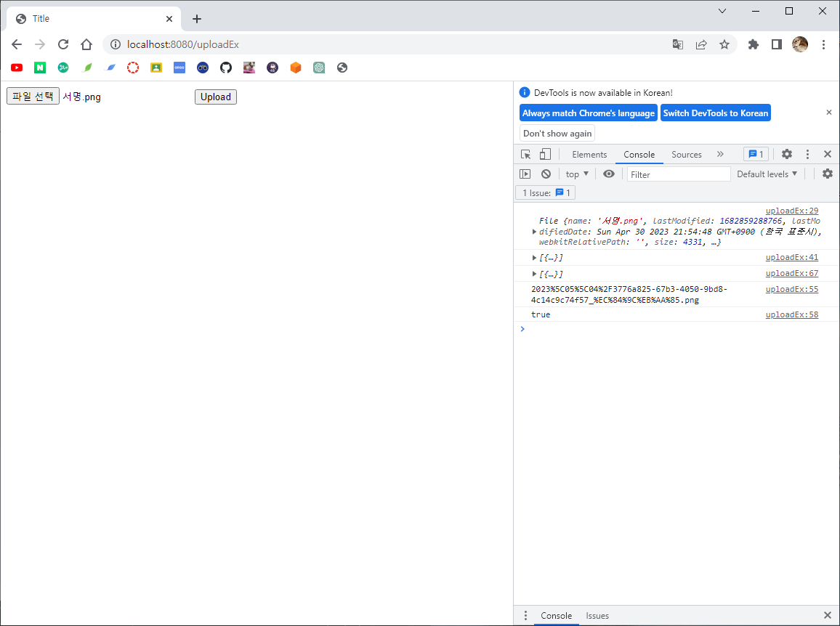
Task: Open source link uploadEx:41
Action: tap(792, 258)
